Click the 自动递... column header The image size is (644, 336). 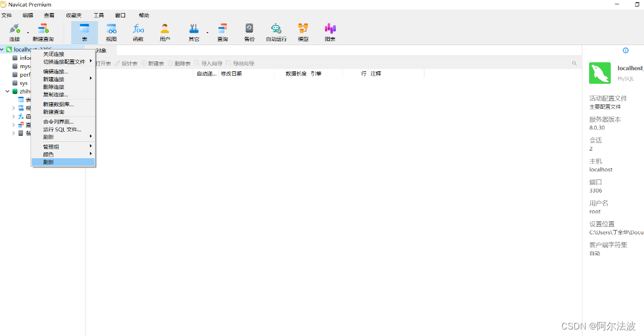pos(207,73)
